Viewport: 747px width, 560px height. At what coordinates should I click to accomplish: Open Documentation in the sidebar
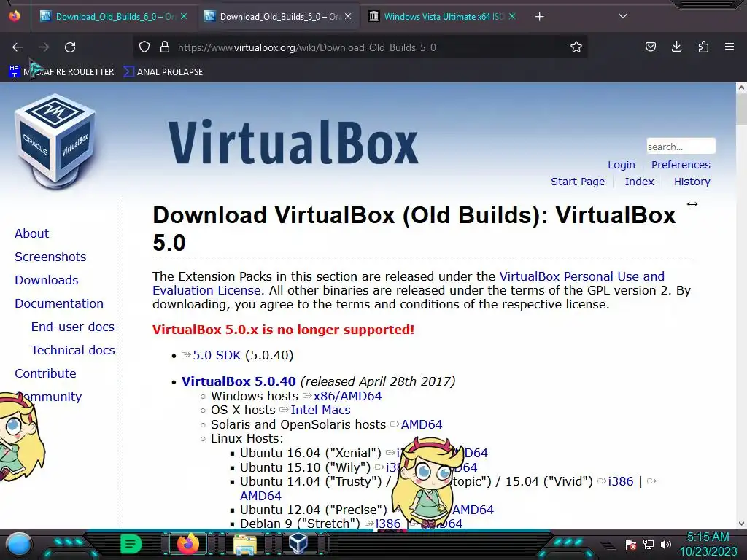coord(59,304)
